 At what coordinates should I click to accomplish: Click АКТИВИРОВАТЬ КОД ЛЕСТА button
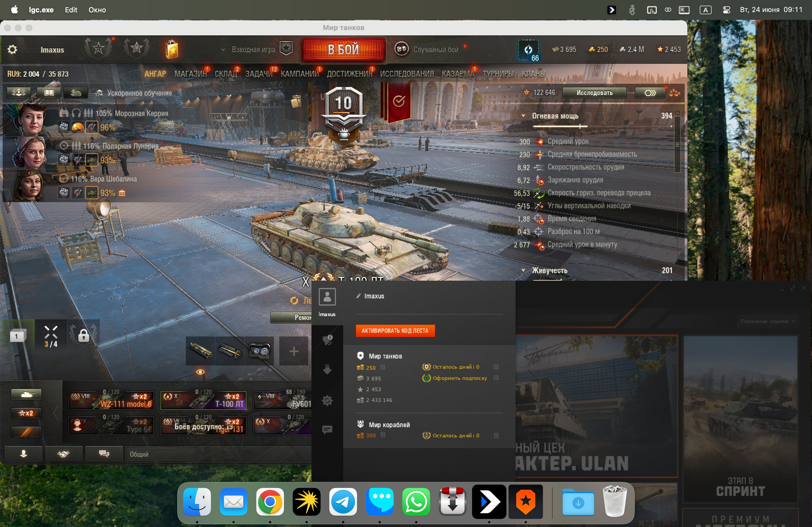(395, 331)
